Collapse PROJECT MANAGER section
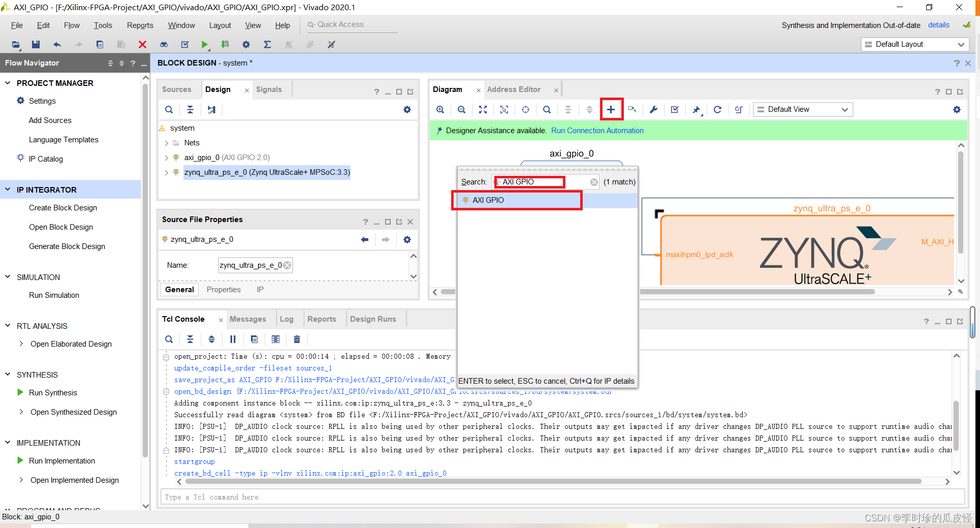980x528 pixels. coord(8,83)
